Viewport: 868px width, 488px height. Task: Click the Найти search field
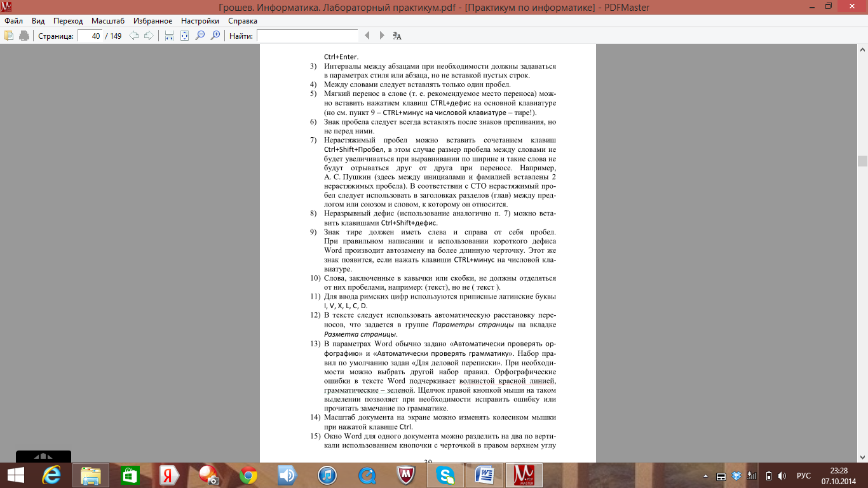308,36
